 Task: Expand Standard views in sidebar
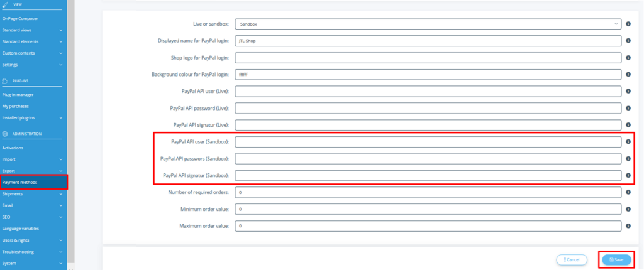[x=61, y=30]
